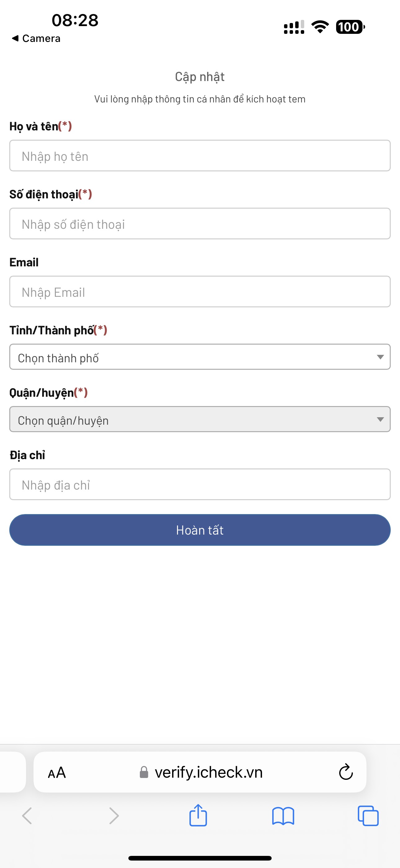Tap the home indicator bar
This screenshot has width=400, height=868.
pos(200,858)
